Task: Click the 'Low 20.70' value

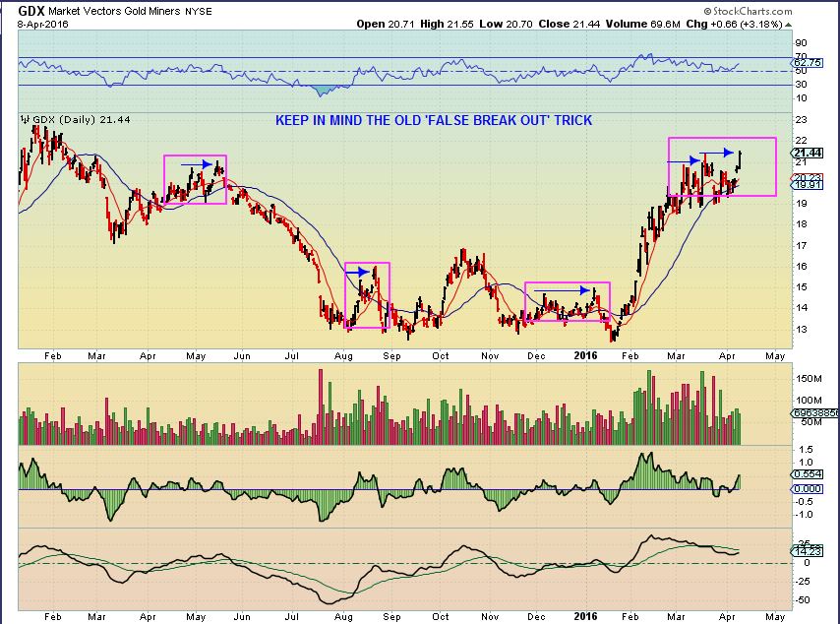Action: [x=507, y=25]
